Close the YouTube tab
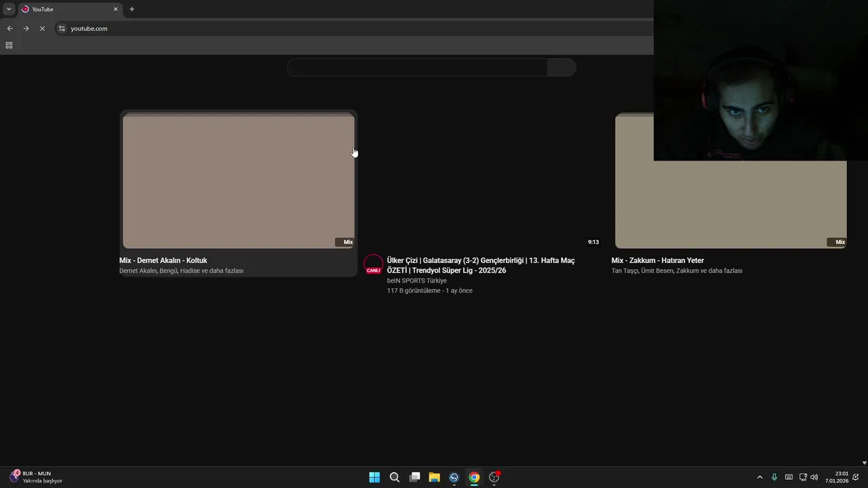 point(115,9)
